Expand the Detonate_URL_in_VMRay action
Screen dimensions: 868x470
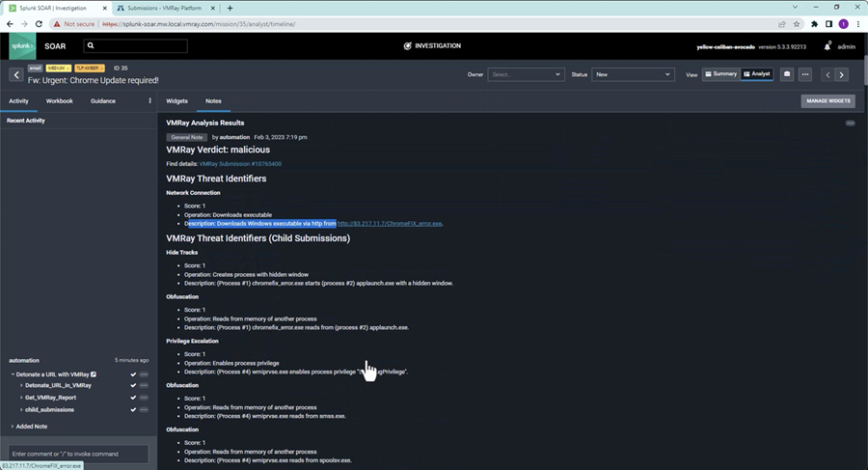21,385
